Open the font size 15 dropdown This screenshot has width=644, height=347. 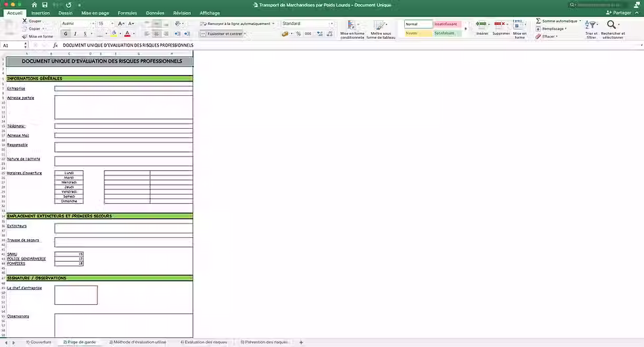pyautogui.click(x=112, y=24)
